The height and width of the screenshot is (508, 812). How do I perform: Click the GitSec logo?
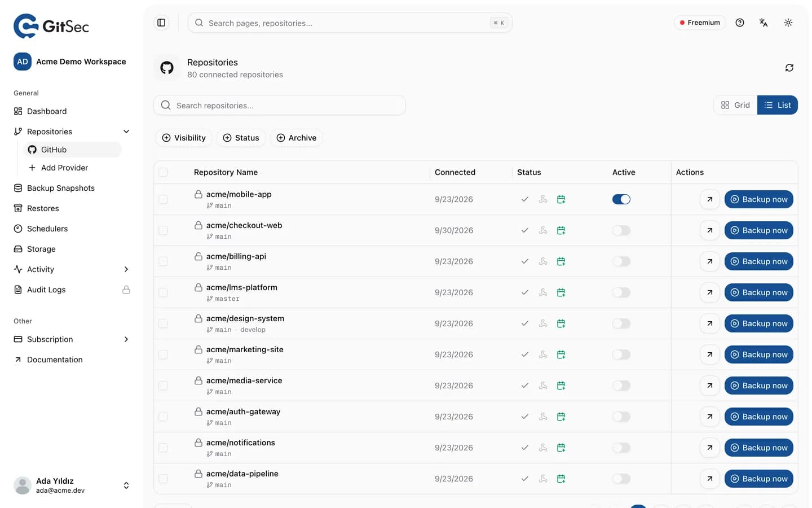tap(51, 26)
